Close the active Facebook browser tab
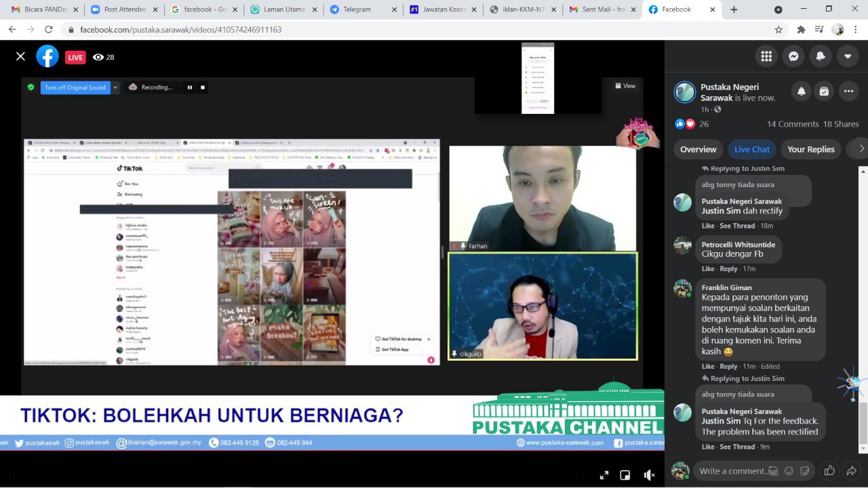The height and width of the screenshot is (488, 868). coord(712,9)
